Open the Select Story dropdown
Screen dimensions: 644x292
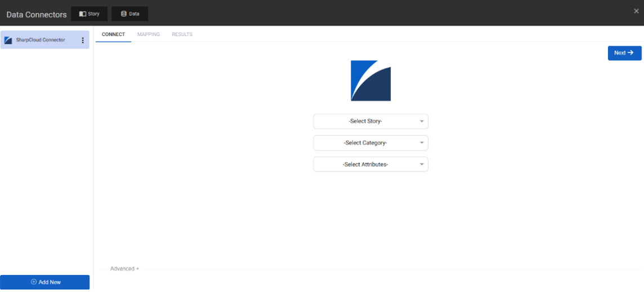pos(370,121)
